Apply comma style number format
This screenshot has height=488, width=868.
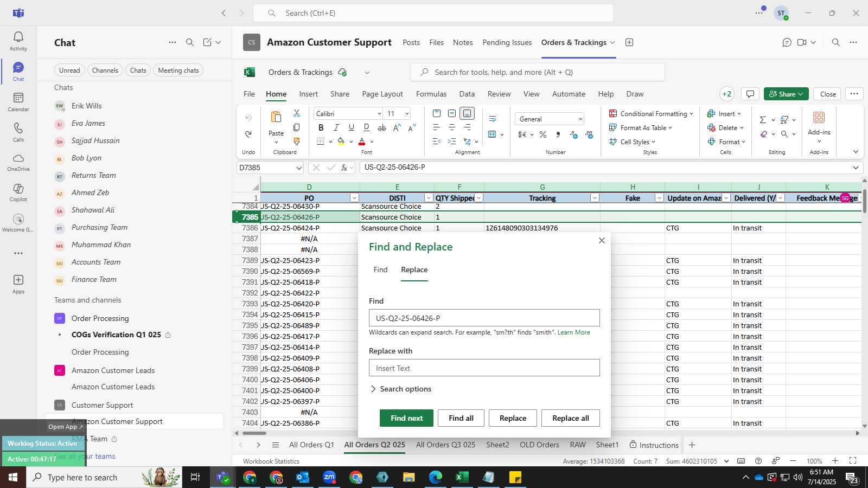(x=558, y=134)
